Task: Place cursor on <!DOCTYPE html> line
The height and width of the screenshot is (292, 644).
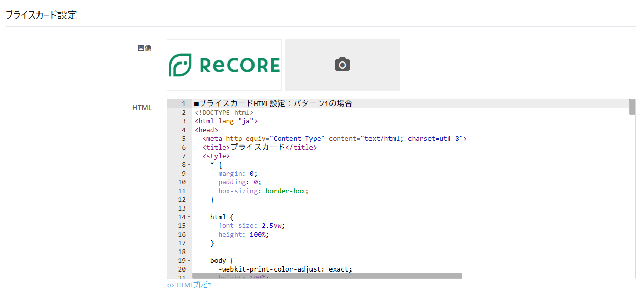Action: pyautogui.click(x=224, y=112)
